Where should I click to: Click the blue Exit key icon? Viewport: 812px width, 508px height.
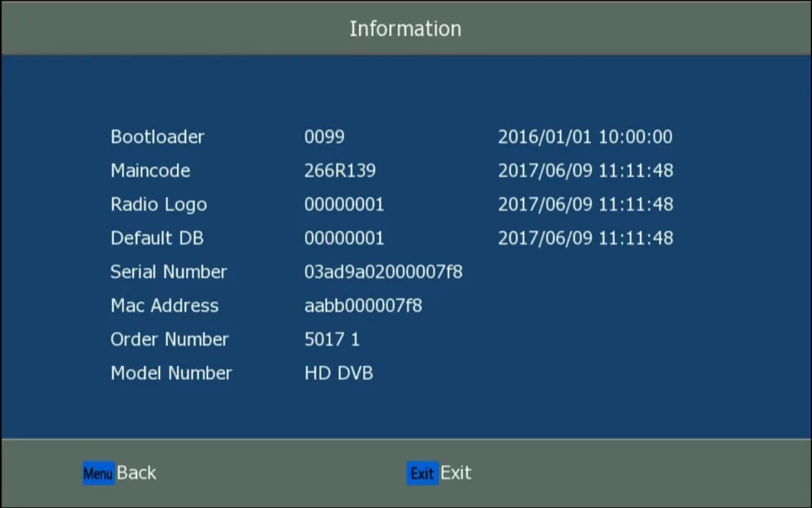[422, 473]
